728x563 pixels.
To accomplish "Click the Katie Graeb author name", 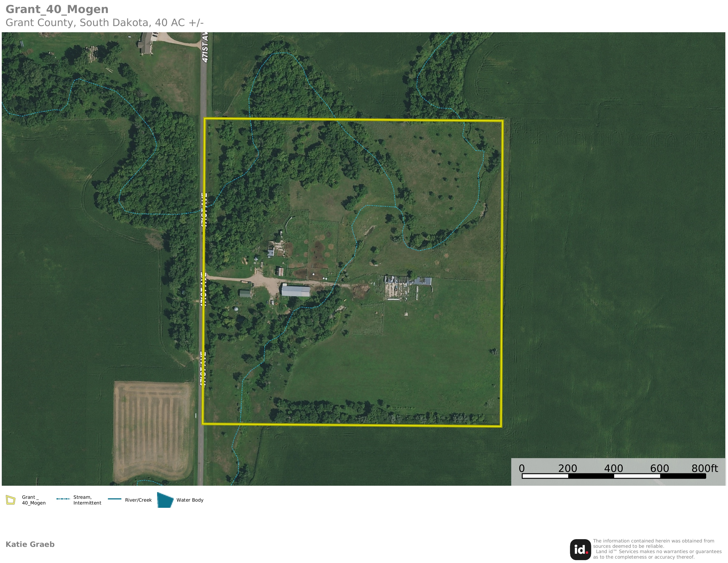I will coord(30,544).
